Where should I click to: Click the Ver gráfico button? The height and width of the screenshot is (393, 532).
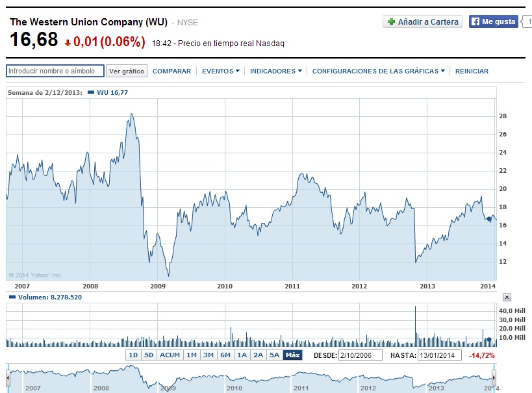point(127,71)
